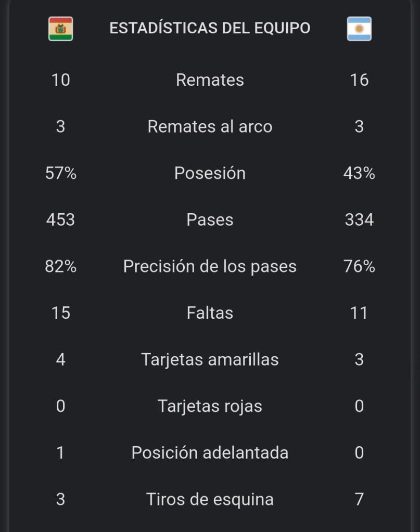
Task: Click Argentina's 43% possession value
Action: coord(359,173)
